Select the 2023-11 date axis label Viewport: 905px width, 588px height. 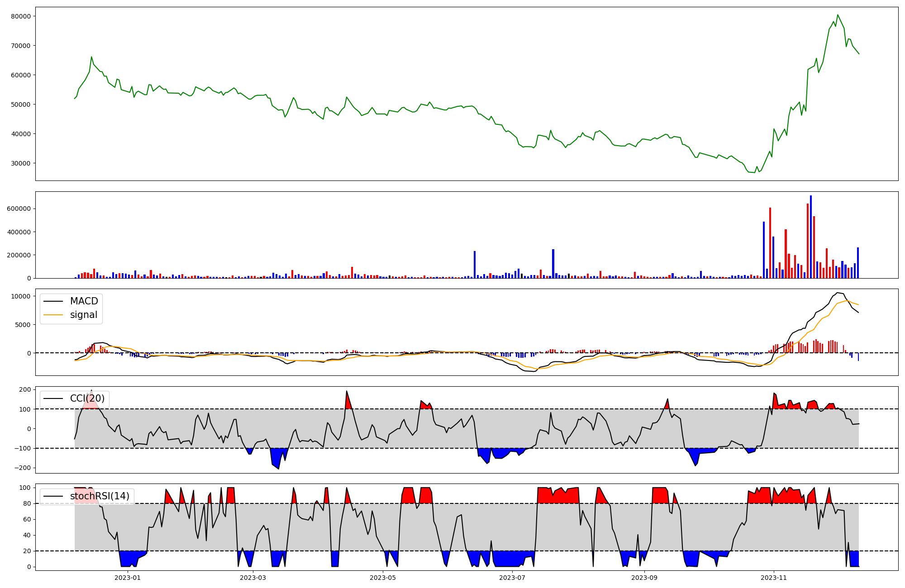774,578
